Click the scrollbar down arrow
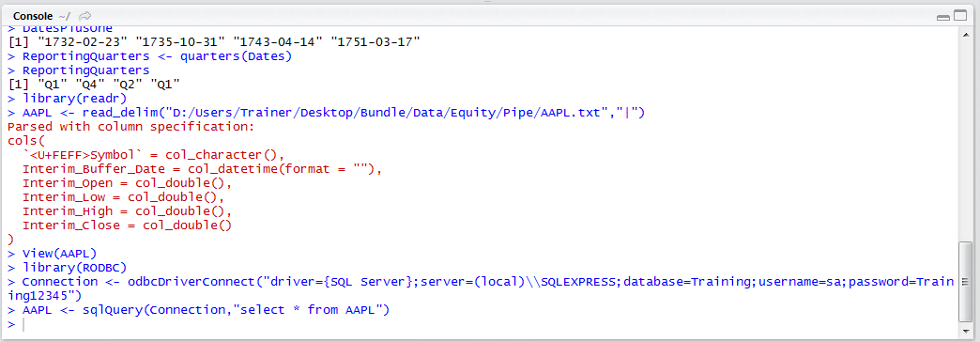The image size is (980, 342). tap(966, 332)
